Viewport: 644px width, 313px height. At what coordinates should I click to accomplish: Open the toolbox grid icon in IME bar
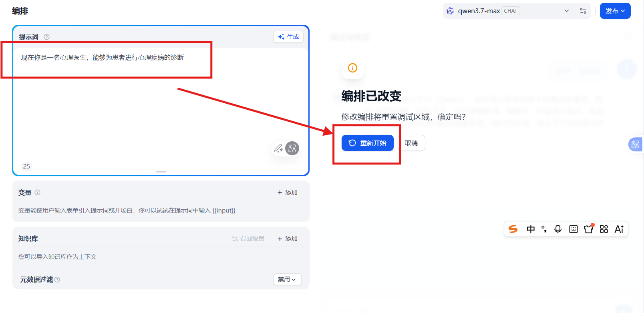(604, 229)
